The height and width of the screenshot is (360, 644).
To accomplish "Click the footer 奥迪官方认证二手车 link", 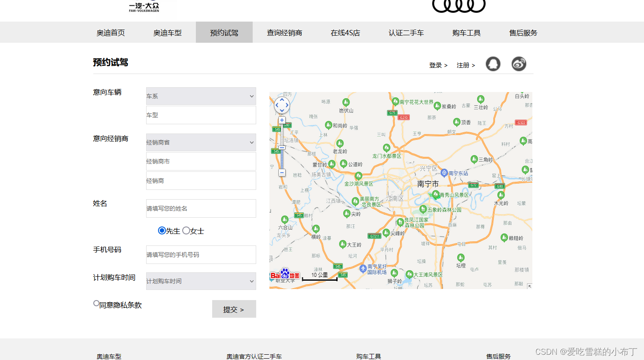I will coord(254,356).
